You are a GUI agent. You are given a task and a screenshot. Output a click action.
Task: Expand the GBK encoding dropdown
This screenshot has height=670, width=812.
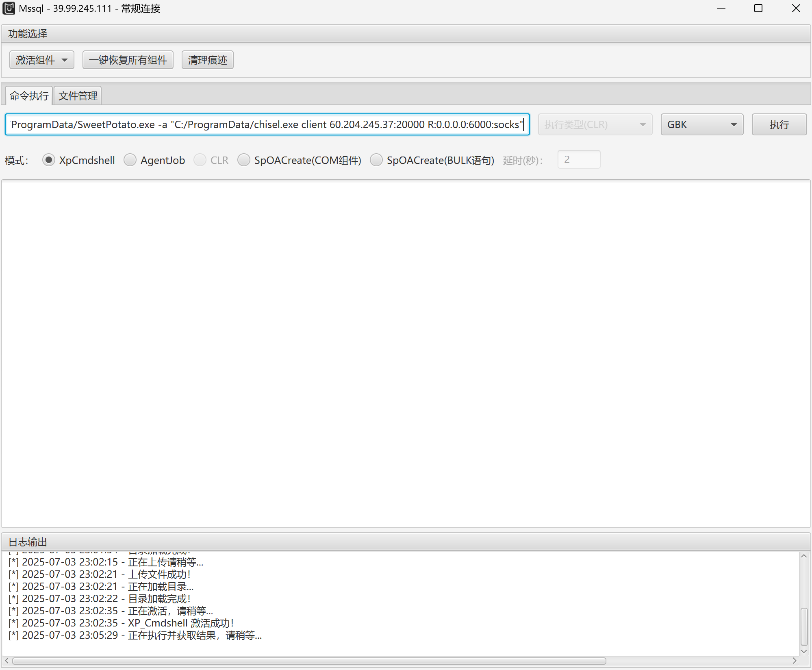click(702, 124)
